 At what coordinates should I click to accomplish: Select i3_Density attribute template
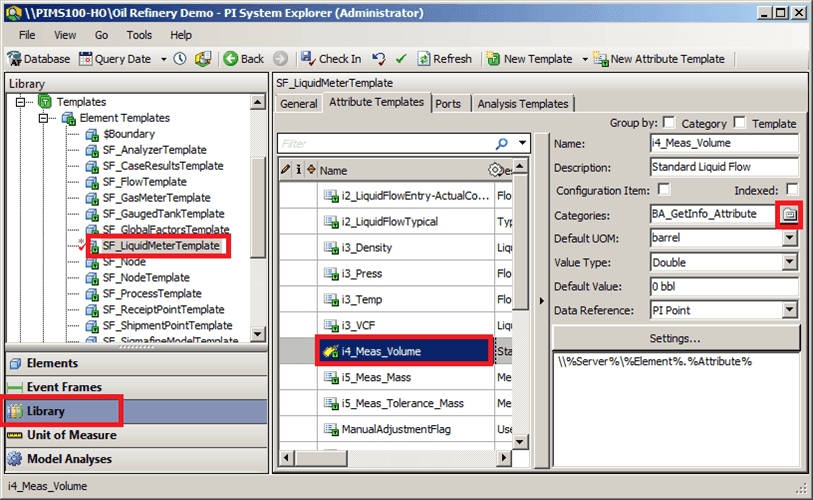pyautogui.click(x=367, y=248)
